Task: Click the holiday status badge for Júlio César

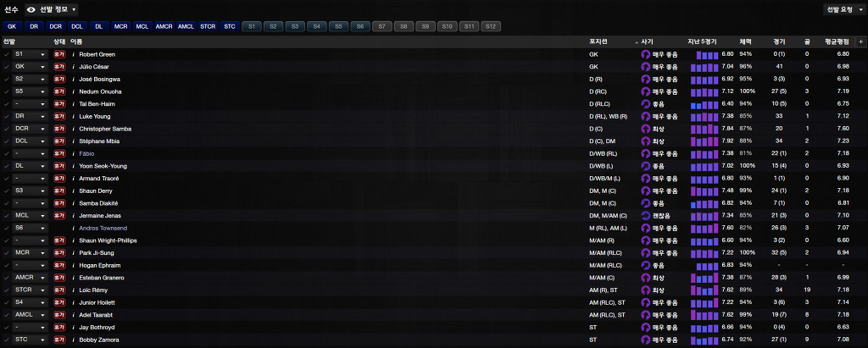Action: [59, 66]
